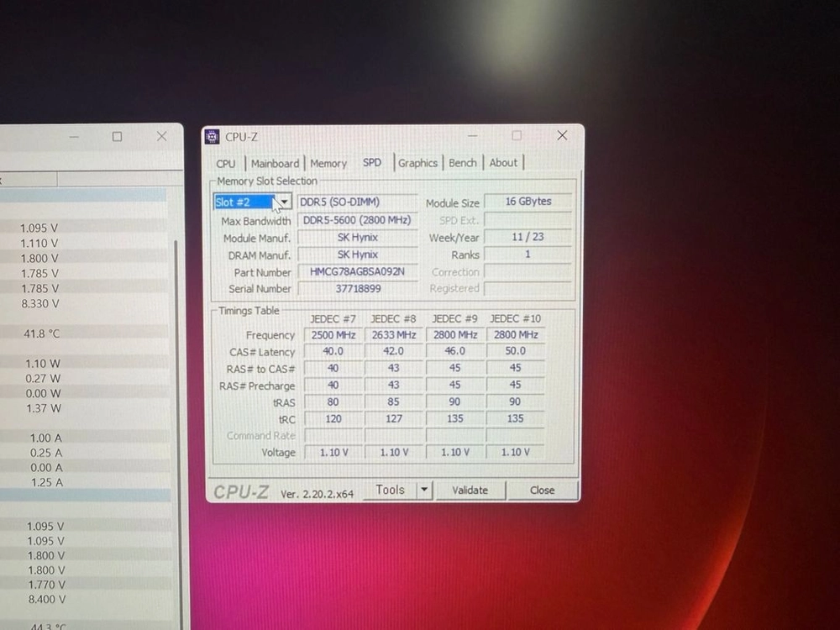Screen dimensions: 840x630
Task: Click the empty Correction field
Action: tap(528, 271)
